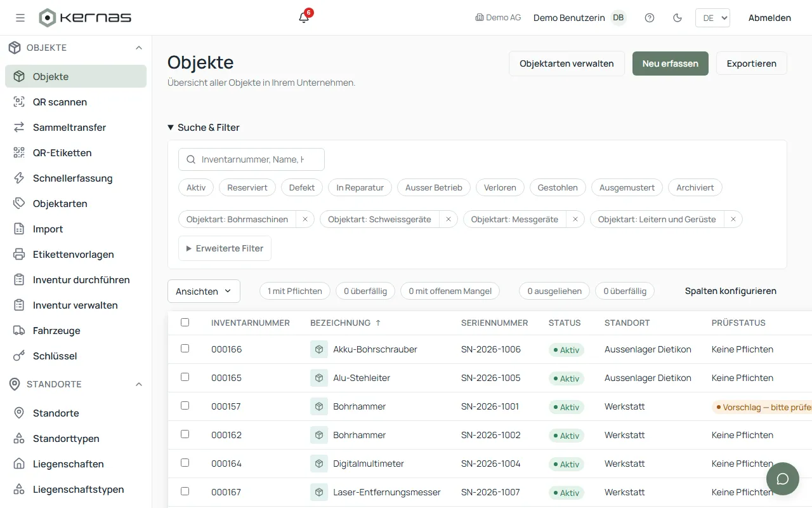
Task: Sort by Bezeichnung column arrow
Action: 378,323
